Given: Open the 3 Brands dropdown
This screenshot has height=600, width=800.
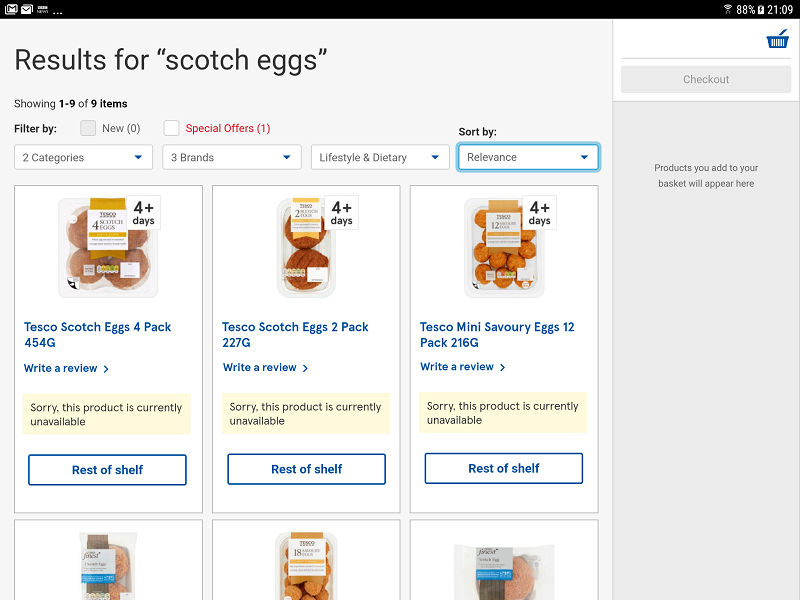Looking at the screenshot, I should pyautogui.click(x=231, y=157).
